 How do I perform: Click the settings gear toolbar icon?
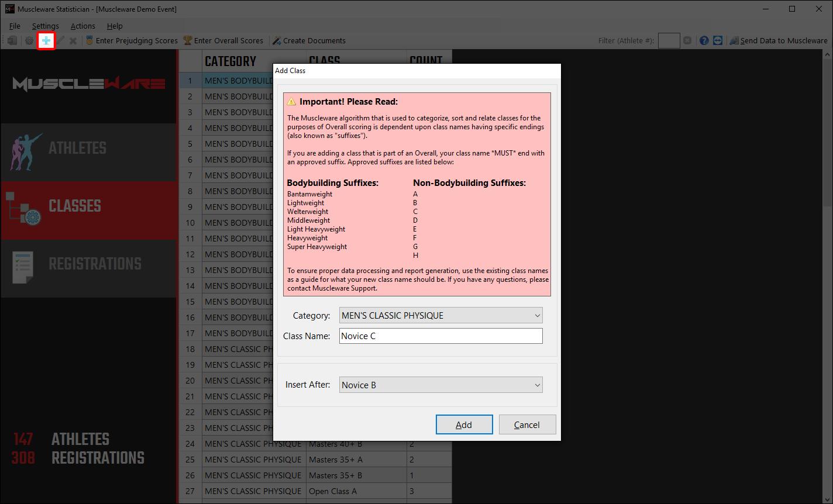coord(29,41)
